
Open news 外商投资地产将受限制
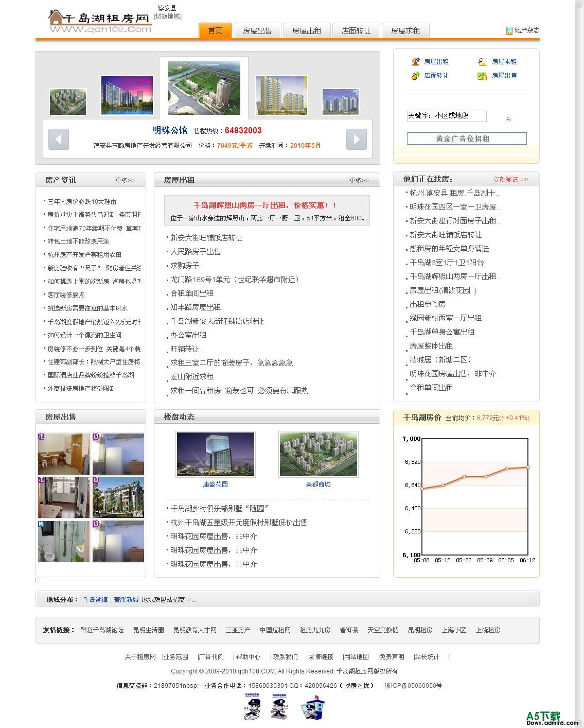[x=82, y=389]
